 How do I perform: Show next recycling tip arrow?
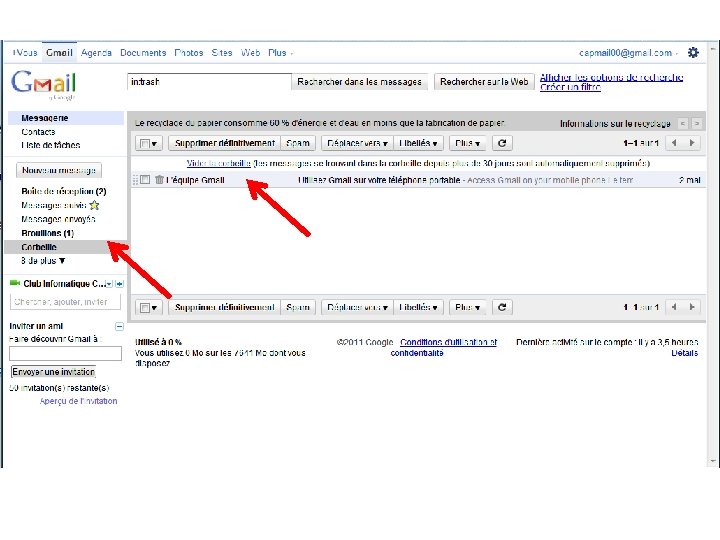pyautogui.click(x=697, y=124)
